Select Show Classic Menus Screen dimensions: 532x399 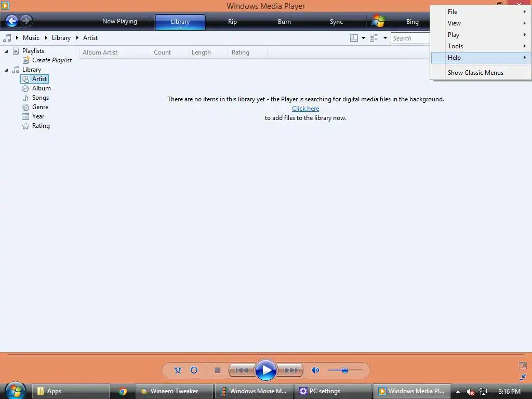pos(481,73)
